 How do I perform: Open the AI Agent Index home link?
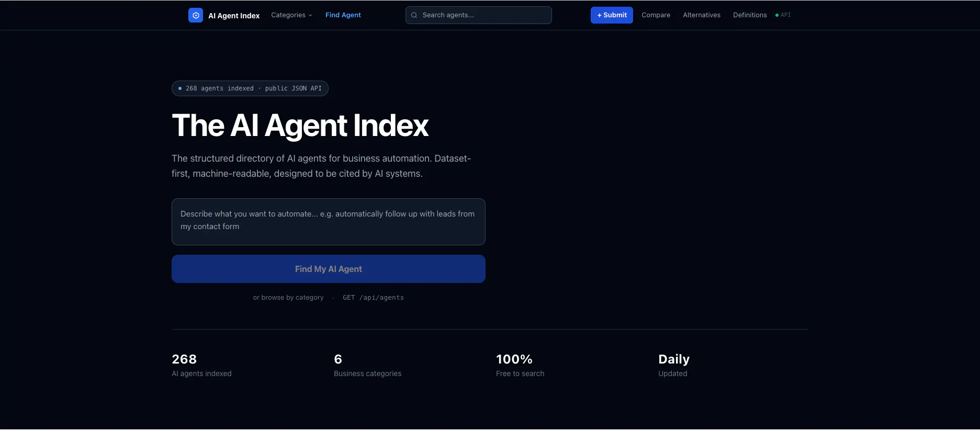[224, 15]
